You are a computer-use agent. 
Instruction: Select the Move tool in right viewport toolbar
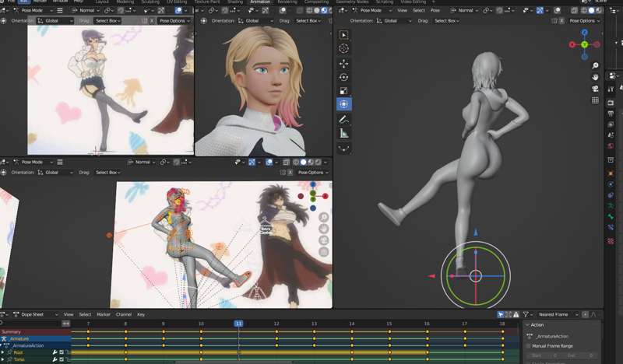point(343,63)
